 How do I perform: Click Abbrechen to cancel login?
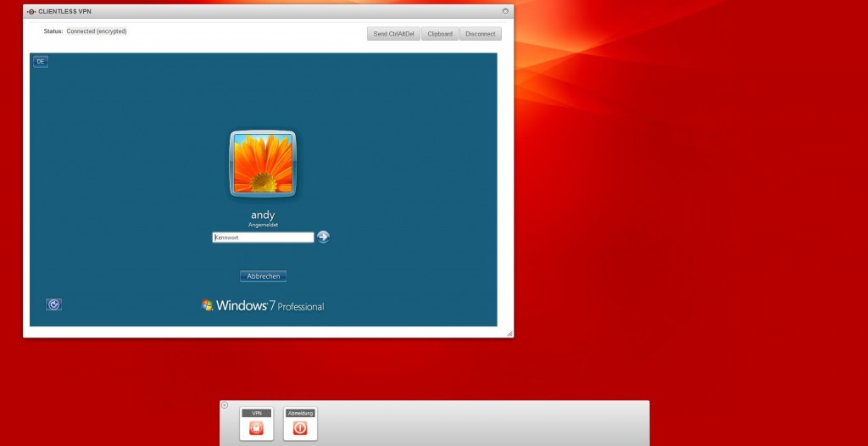coord(263,276)
